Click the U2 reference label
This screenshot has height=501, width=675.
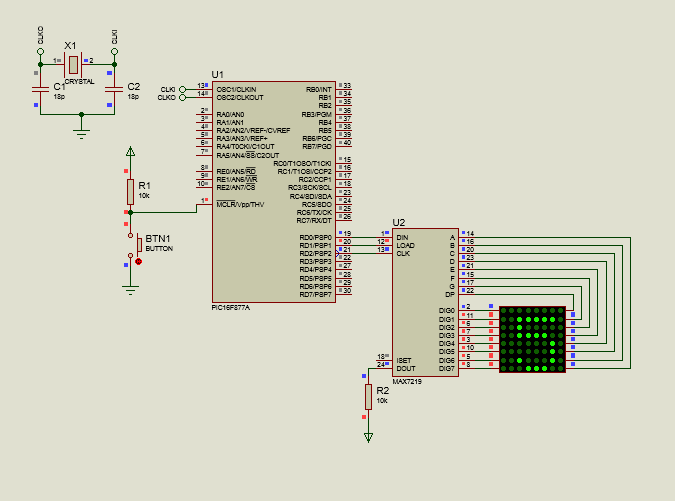click(399, 223)
